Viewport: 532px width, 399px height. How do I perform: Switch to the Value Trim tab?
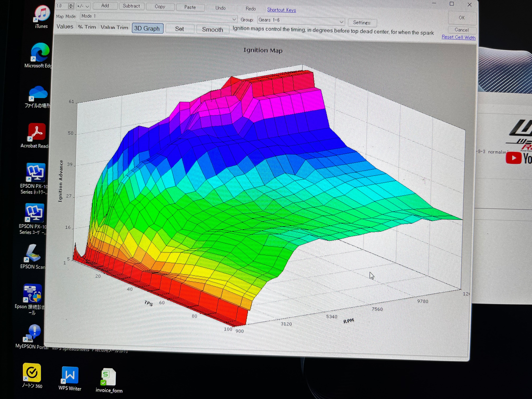[114, 27]
